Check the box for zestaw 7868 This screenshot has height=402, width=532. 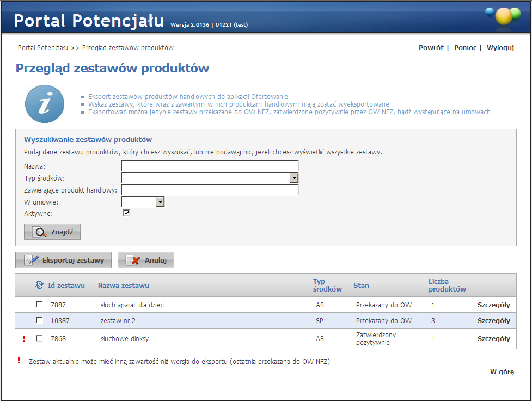click(39, 338)
